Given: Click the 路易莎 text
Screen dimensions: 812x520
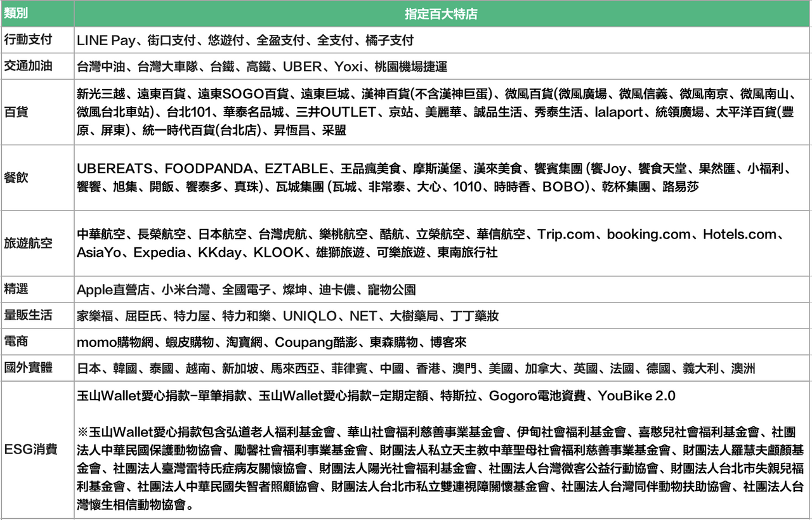Looking at the screenshot, I should 682,187.
